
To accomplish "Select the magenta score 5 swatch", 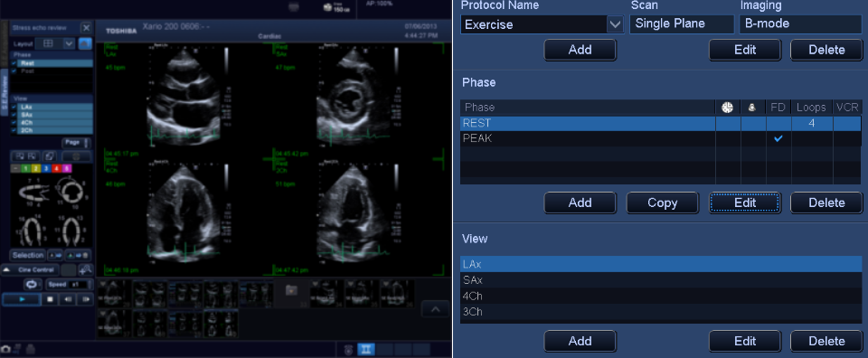I will pyautogui.click(x=66, y=168).
